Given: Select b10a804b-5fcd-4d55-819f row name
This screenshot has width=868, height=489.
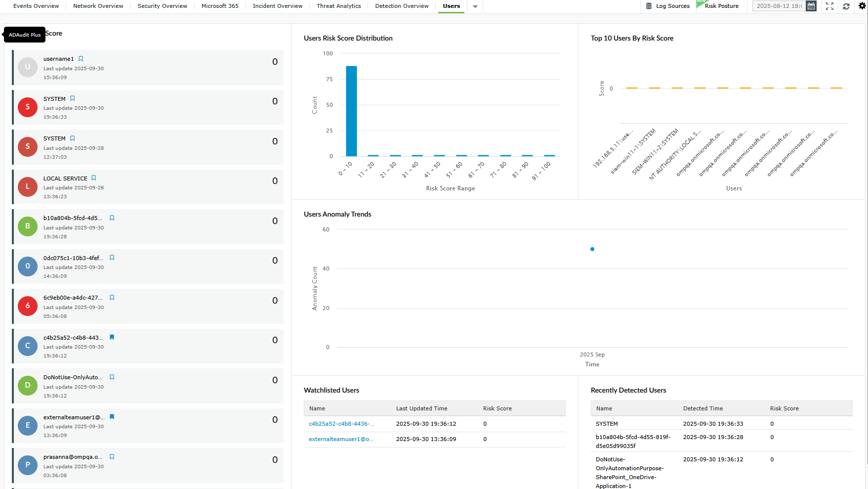Looking at the screenshot, I should (633, 442).
